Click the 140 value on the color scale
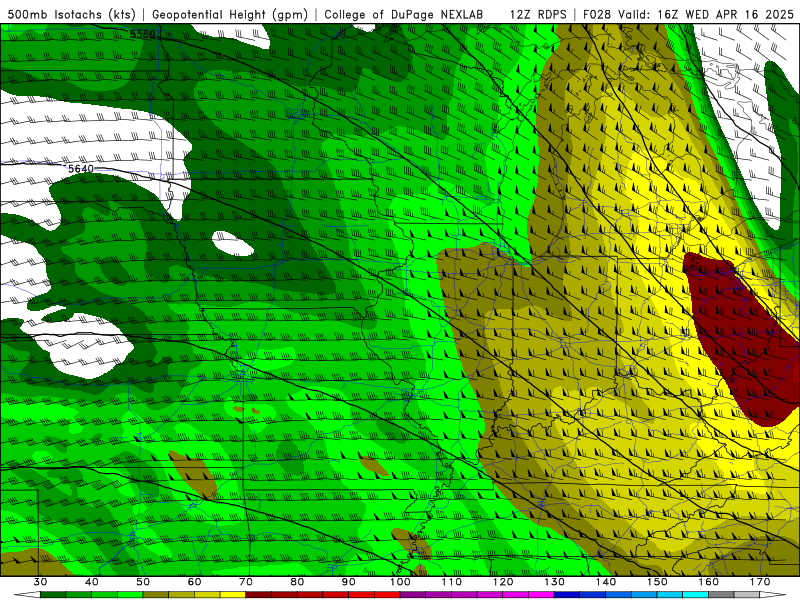Viewport: 800px width, 600px height. click(606, 582)
